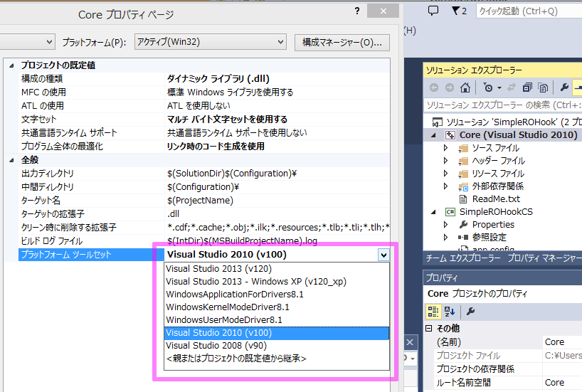Image resolution: width=582 pixels, height=392 pixels.
Task: Click the sync with active document icon
Action: coord(512,88)
